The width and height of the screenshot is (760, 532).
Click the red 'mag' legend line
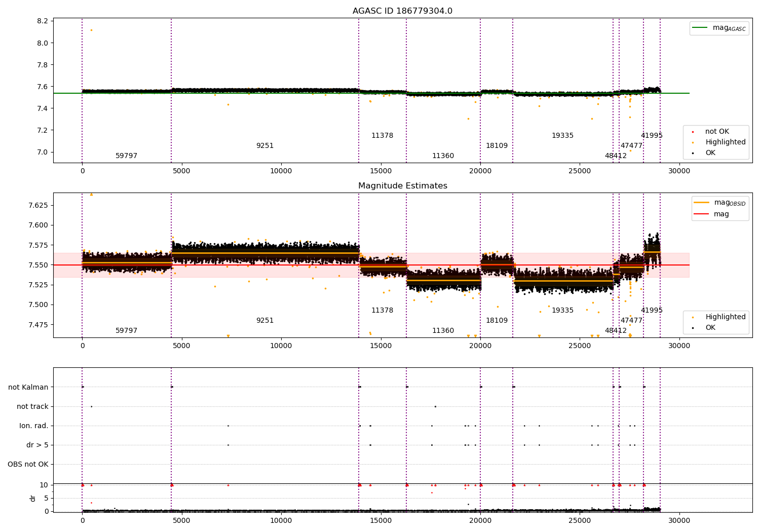(x=702, y=214)
